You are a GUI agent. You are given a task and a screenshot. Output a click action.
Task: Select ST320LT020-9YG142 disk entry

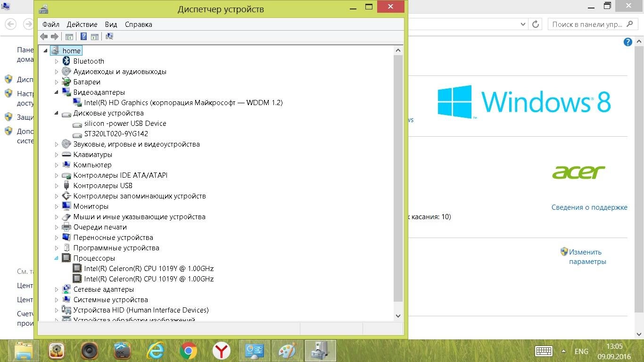coord(116,133)
